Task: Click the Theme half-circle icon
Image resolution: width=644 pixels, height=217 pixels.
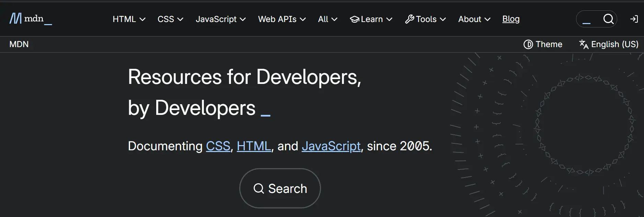Action: pyautogui.click(x=528, y=44)
